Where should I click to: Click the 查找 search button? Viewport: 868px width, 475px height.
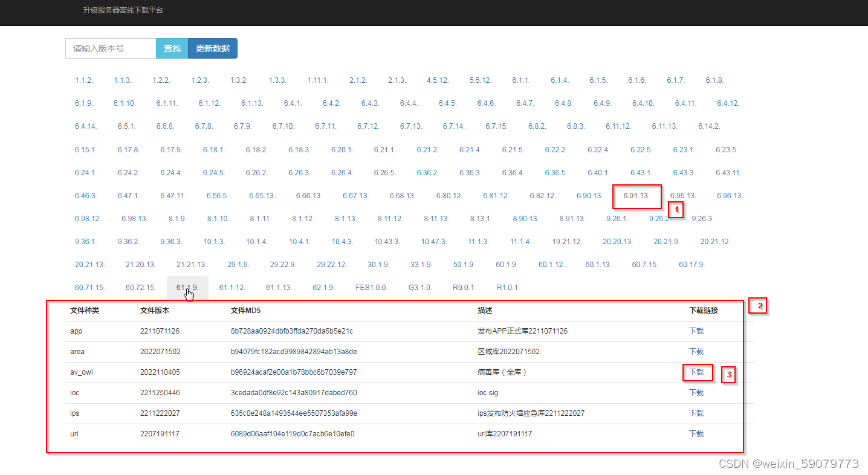click(172, 48)
